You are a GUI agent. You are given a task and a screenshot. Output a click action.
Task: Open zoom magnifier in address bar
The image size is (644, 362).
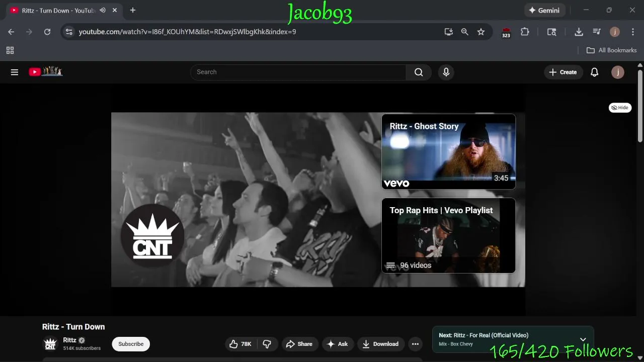pyautogui.click(x=465, y=32)
